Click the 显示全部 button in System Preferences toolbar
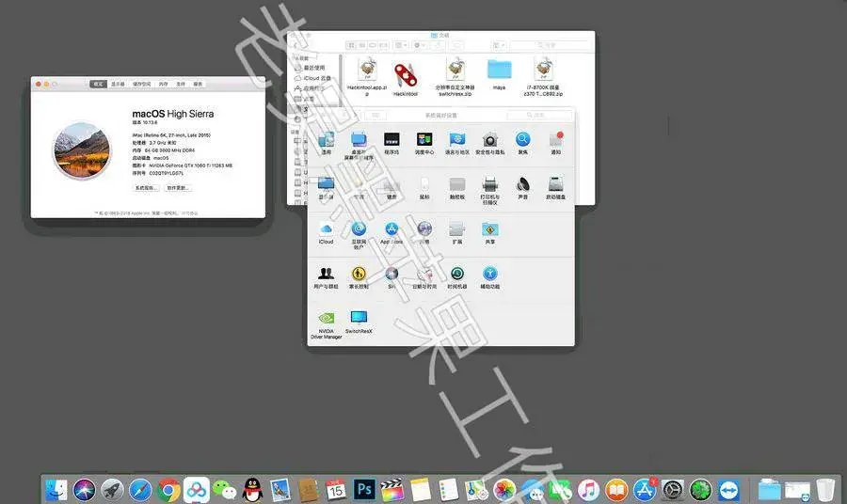The height and width of the screenshot is (504, 847). 376,116
